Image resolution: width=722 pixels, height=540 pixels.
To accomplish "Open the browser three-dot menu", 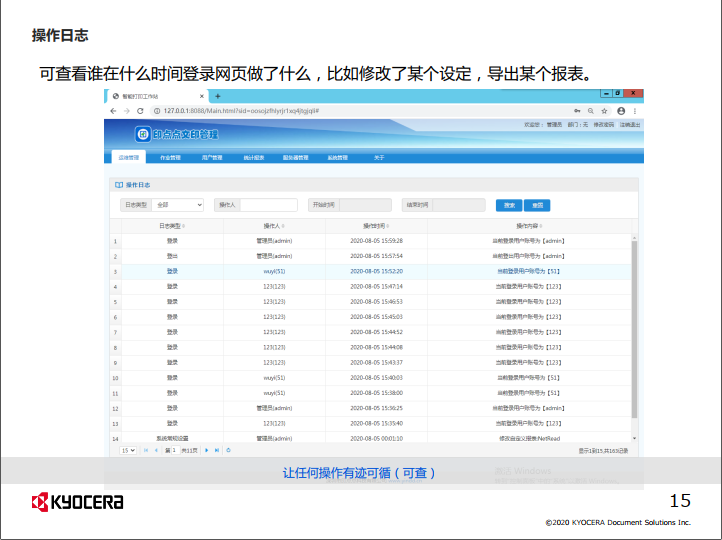I will pyautogui.click(x=636, y=109).
